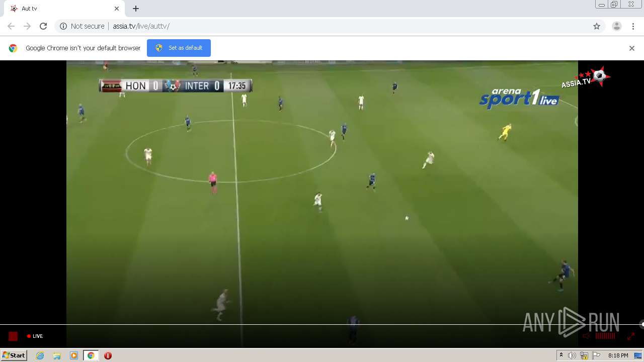This screenshot has width=644, height=362.
Task: Dismiss the default browser infobar
Action: (632, 48)
